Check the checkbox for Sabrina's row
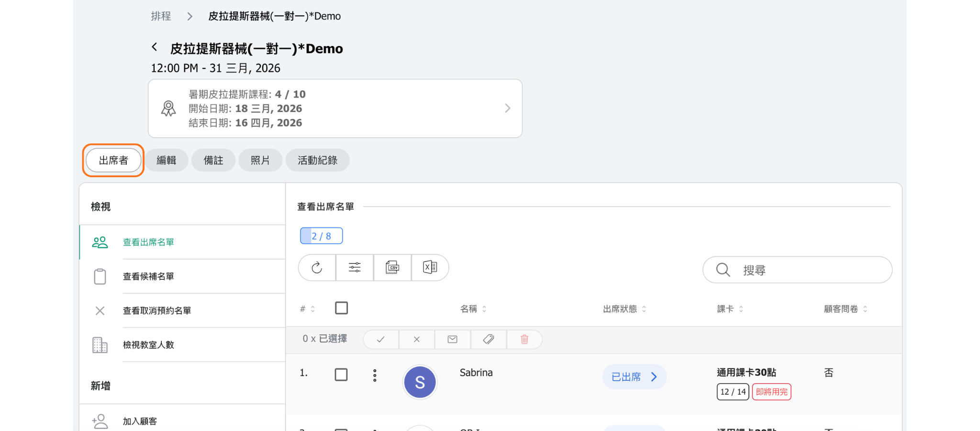 coord(341,374)
